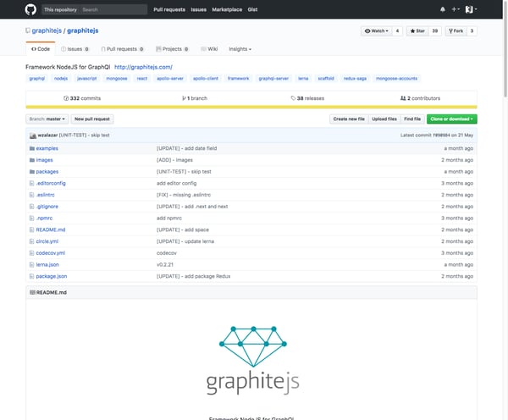Open Gist in top navigation
508x420 pixels.
(x=252, y=9)
